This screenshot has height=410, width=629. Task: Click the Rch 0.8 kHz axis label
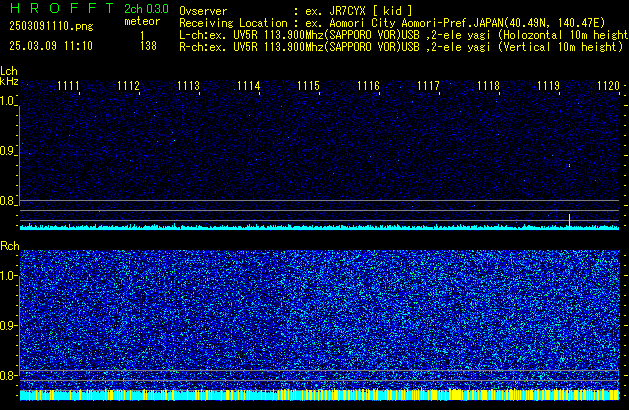[8, 376]
